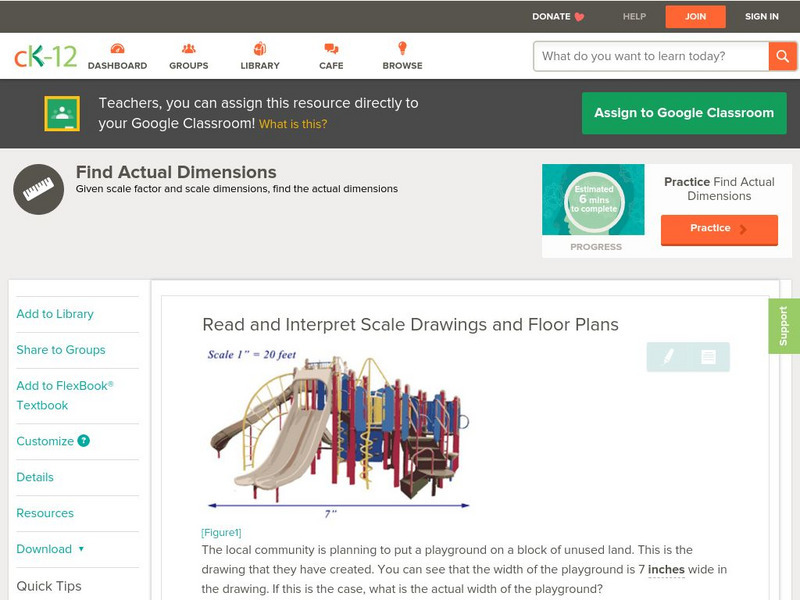Screen dimensions: 800x600
Task: Click SIGN IN
Action: (x=762, y=17)
